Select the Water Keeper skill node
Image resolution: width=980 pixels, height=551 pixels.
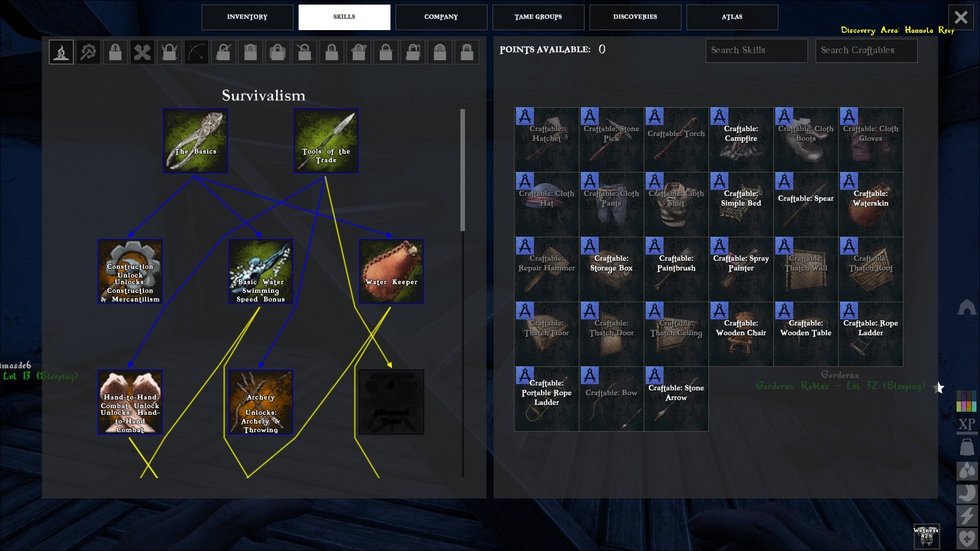tap(391, 271)
